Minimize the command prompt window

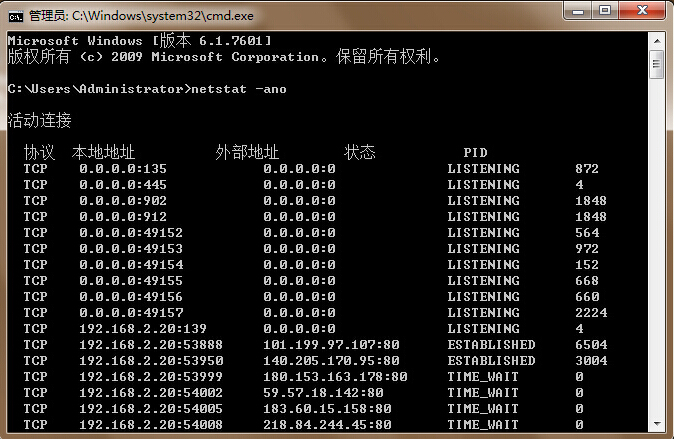pyautogui.click(x=576, y=12)
